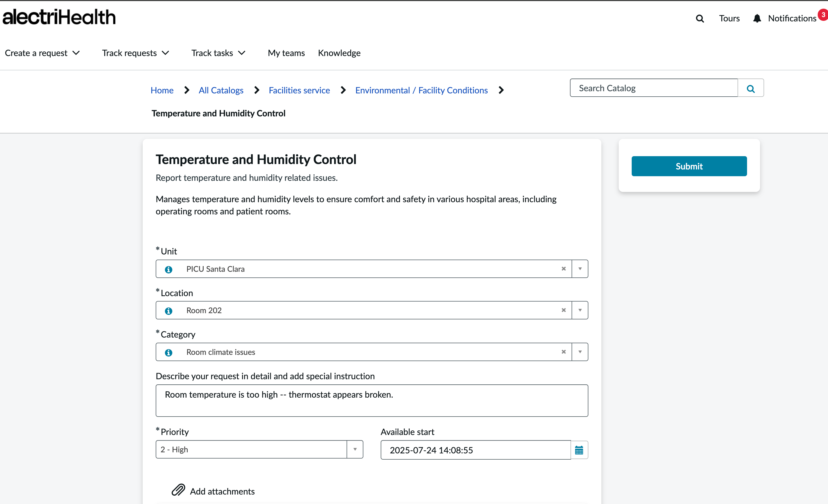Open the Priority dropdown
The width and height of the screenshot is (828, 504).
click(259, 450)
